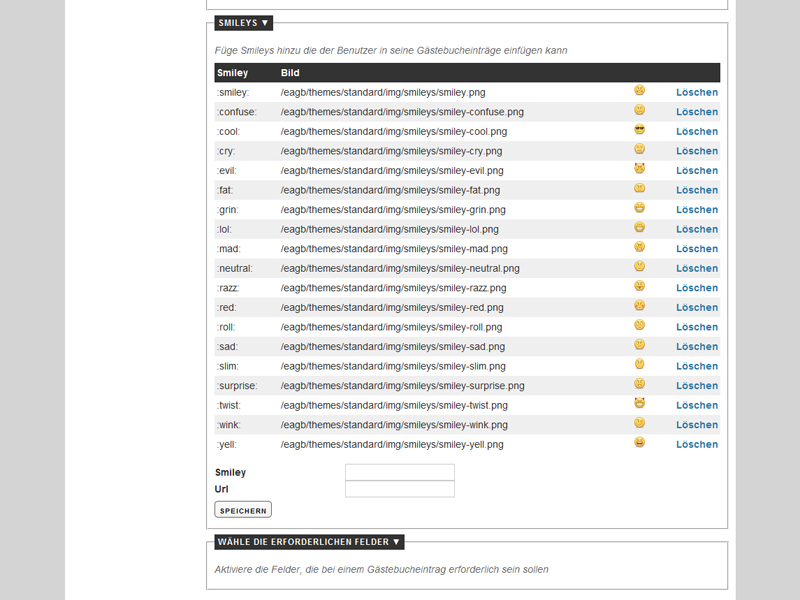Save the new smiley with Speichern

click(x=243, y=510)
